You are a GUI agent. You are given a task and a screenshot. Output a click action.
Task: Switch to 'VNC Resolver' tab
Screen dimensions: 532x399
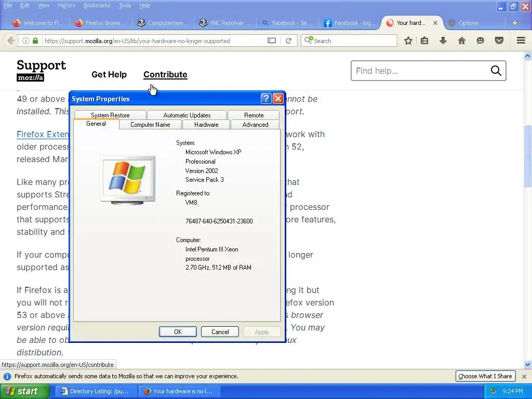(x=224, y=23)
